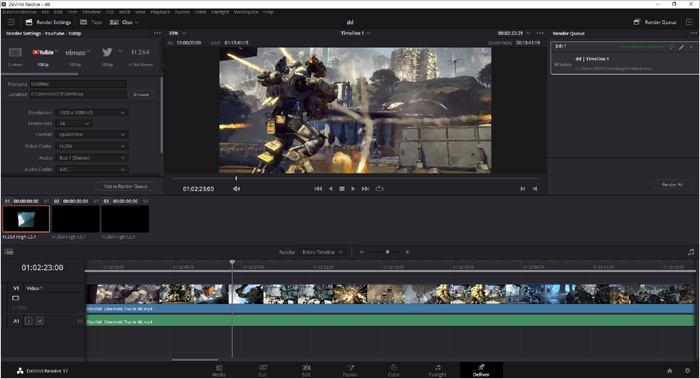700x379 pixels.
Task: Open viewer options three-dot menu
Action: tap(540, 33)
